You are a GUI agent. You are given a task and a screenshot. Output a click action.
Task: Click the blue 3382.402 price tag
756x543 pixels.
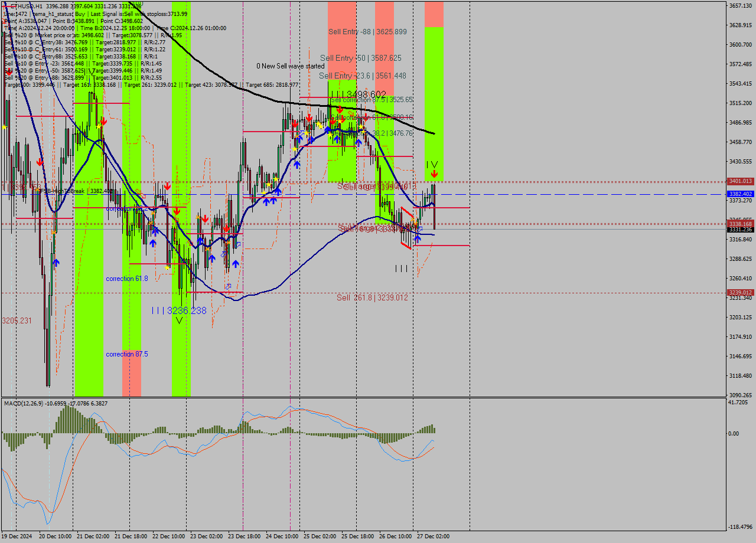[x=741, y=194]
